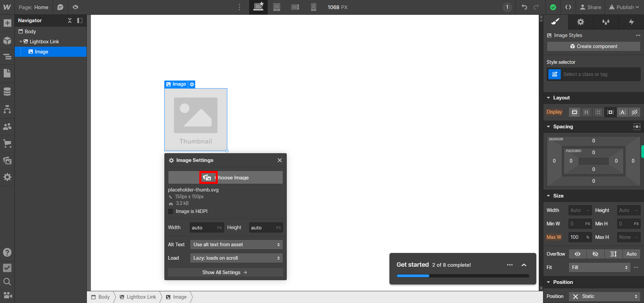Open the Webflow logo menu
Screen dimensions: 644x303
pyautogui.click(x=7, y=7)
